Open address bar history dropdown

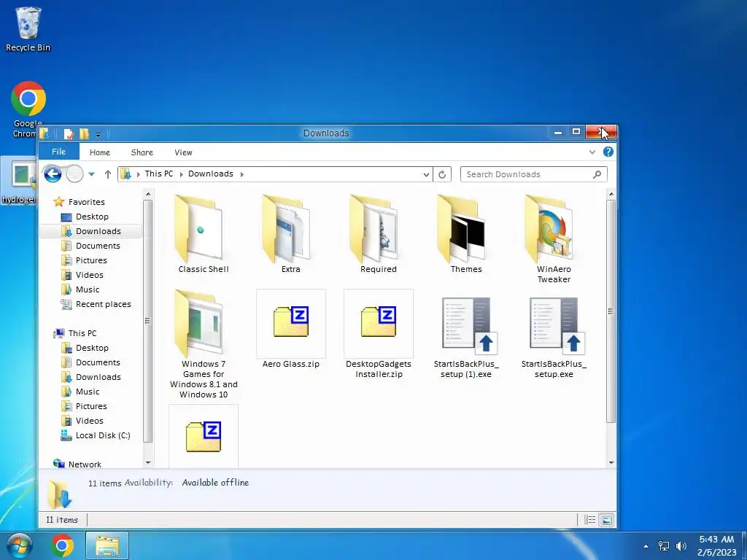click(426, 175)
